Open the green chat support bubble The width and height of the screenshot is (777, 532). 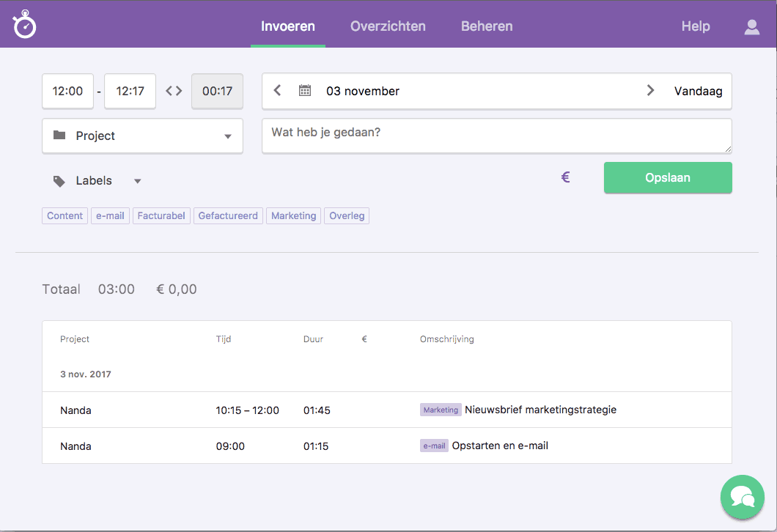tap(743, 497)
